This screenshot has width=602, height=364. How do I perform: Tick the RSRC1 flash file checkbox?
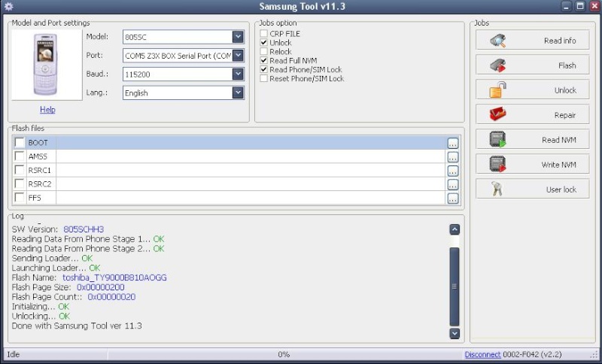tap(20, 170)
